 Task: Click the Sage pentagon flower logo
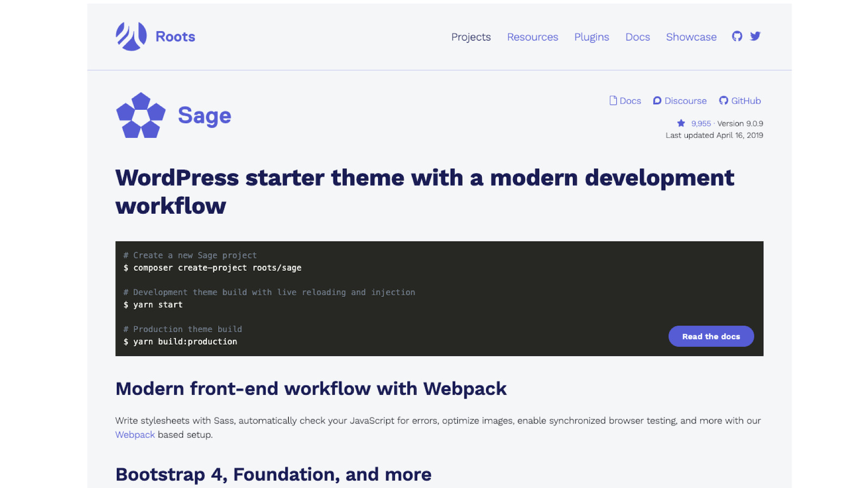141,115
